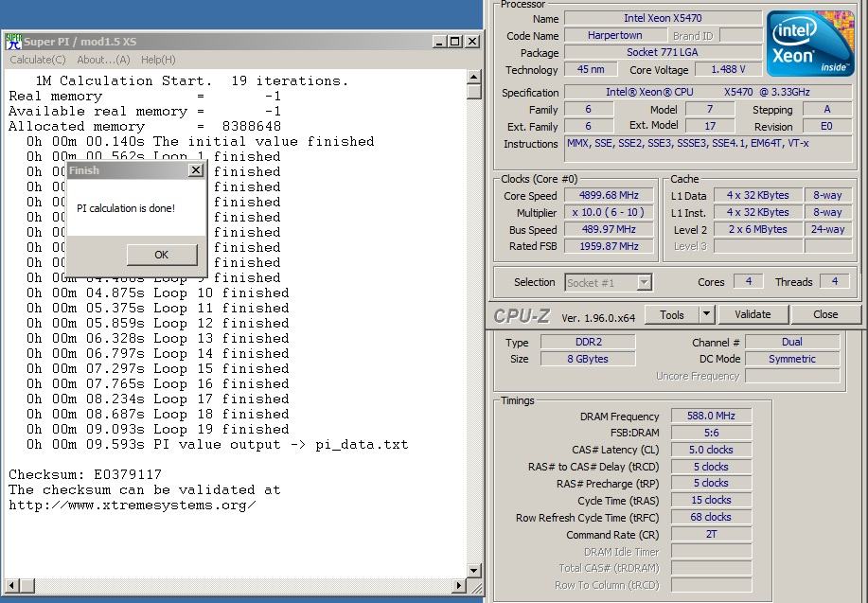This screenshot has width=868, height=603.
Task: Click the DRAM Frequency value 588.0 MHz
Action: pos(711,416)
